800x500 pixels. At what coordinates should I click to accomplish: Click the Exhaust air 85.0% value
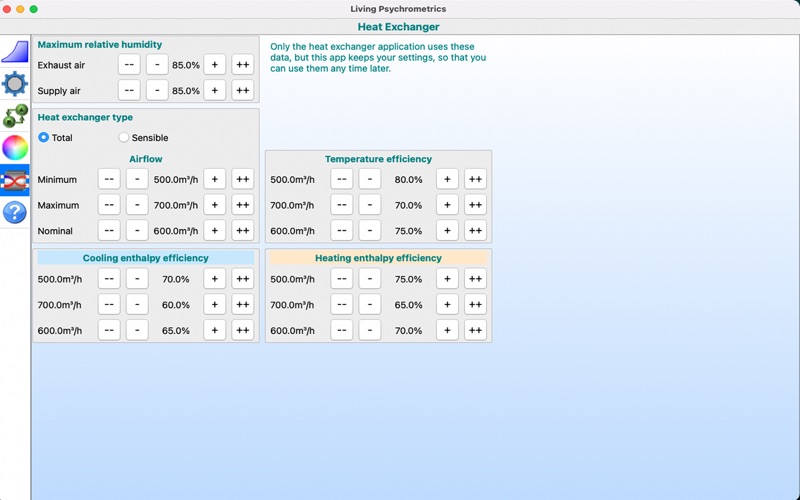186,65
